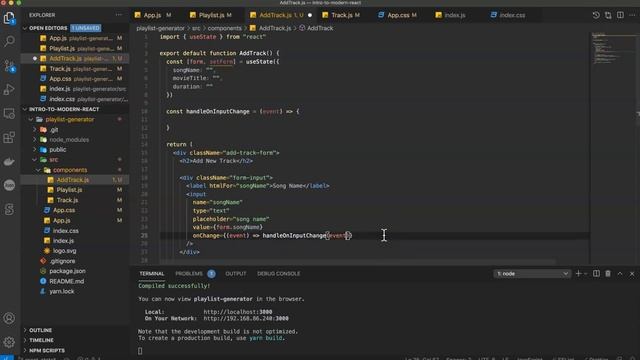Open the Source Control view
The width and height of the screenshot is (640, 360).
click(x=9, y=66)
